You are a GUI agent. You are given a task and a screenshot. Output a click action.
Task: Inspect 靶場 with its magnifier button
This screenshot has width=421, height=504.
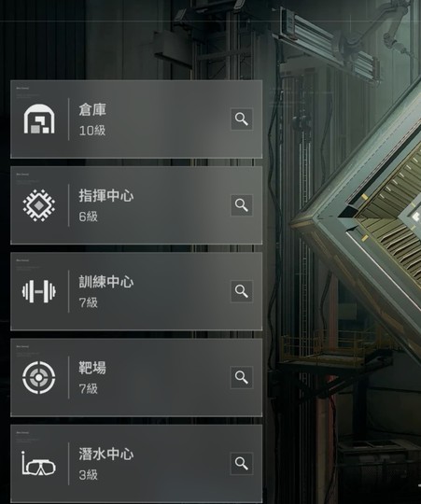tap(242, 377)
